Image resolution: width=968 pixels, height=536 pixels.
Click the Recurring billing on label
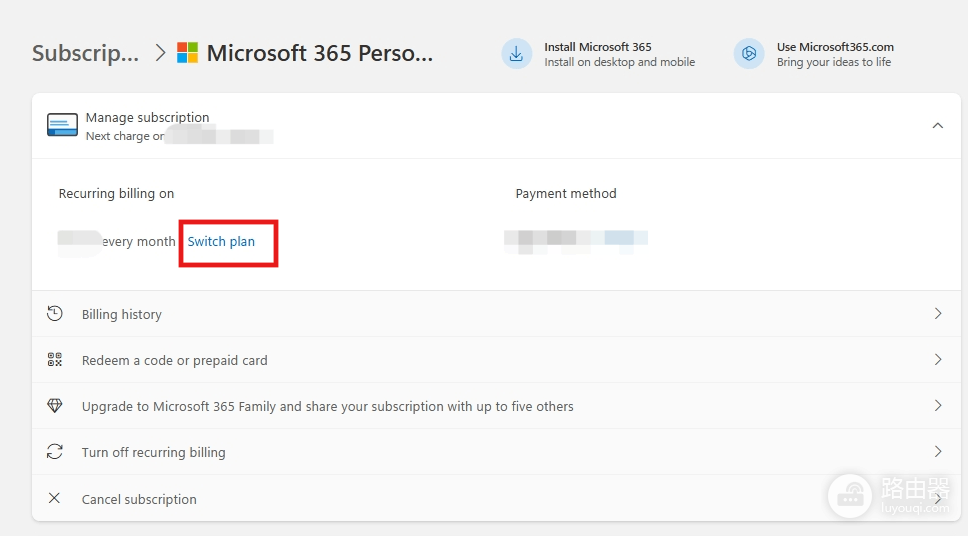pyautogui.click(x=116, y=193)
